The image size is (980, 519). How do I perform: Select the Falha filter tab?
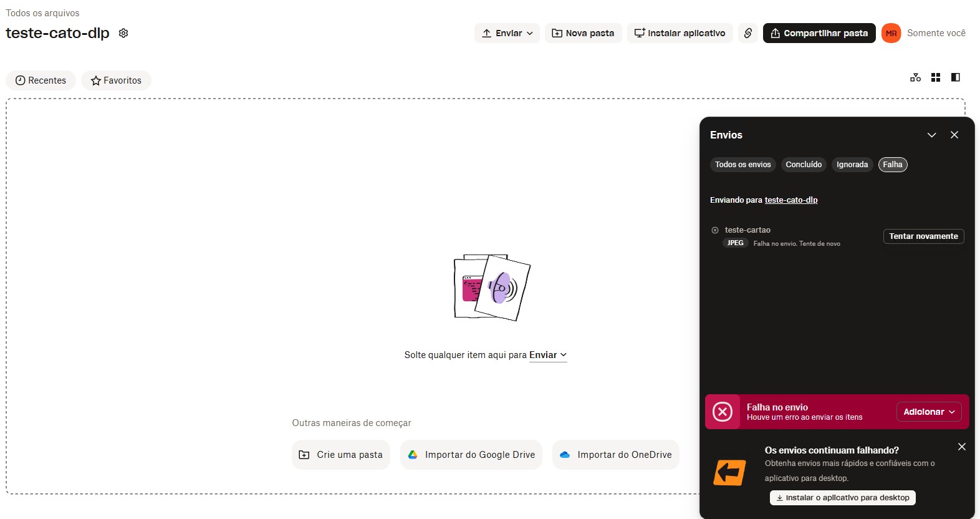[x=892, y=165]
